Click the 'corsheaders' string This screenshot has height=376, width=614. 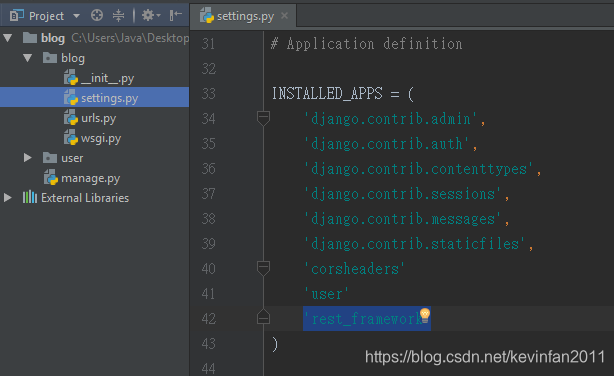click(x=354, y=269)
